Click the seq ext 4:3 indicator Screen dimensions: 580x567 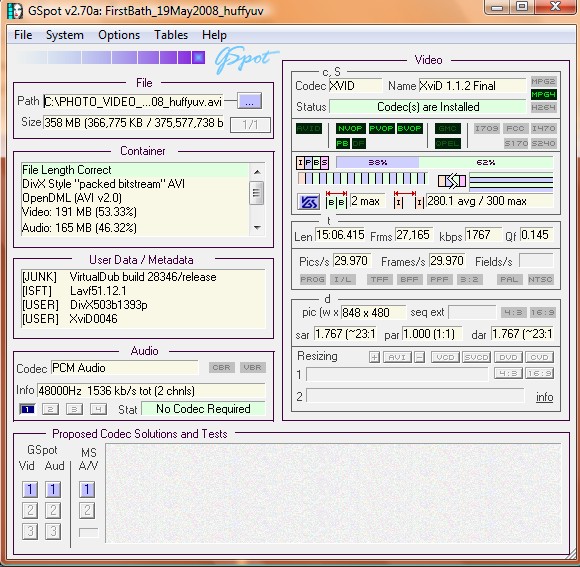point(513,313)
